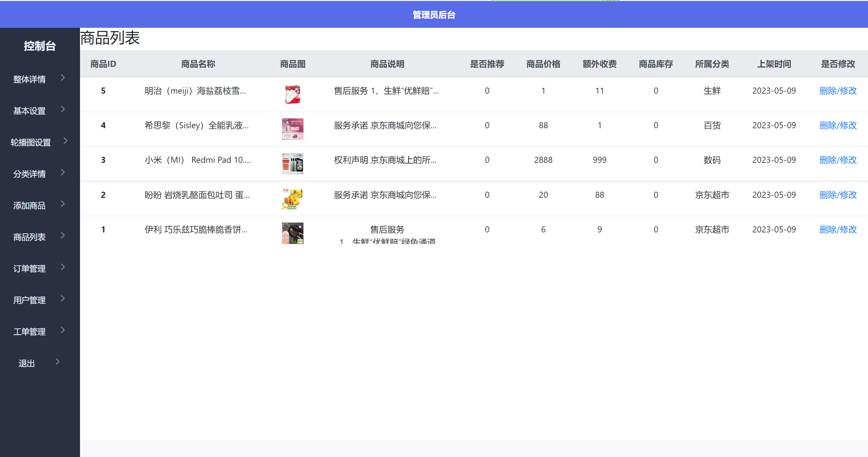
Task: Open the 用户管理 sidebar entry
Action: pos(29,300)
